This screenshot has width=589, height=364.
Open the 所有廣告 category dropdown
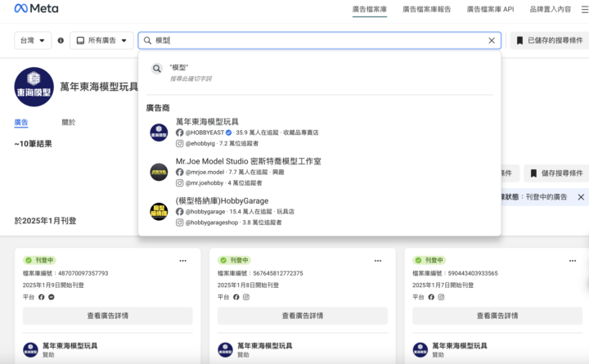click(102, 40)
